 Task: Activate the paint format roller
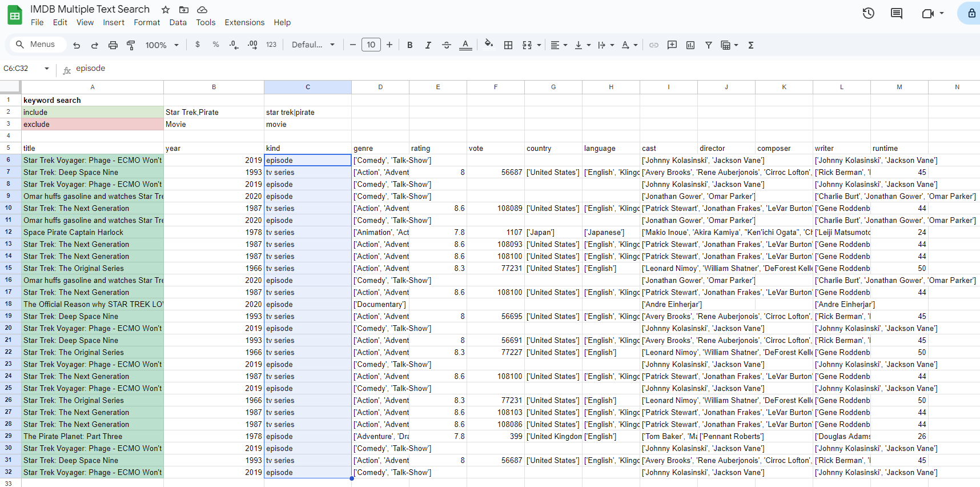pyautogui.click(x=131, y=45)
